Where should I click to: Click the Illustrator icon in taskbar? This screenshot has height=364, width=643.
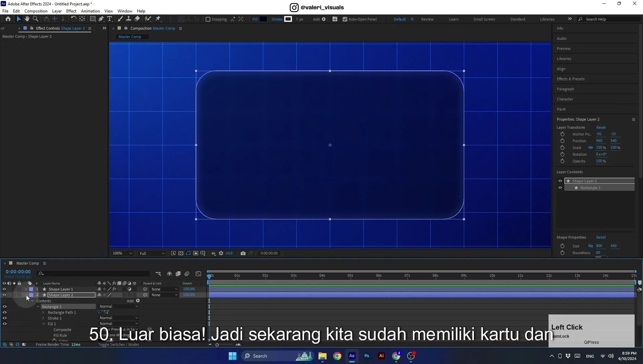[381, 356]
